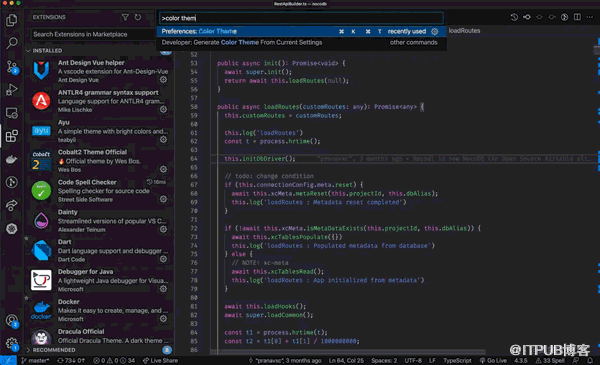Open the Live Share activity bar icon
The image size is (600, 365).
coord(11,205)
